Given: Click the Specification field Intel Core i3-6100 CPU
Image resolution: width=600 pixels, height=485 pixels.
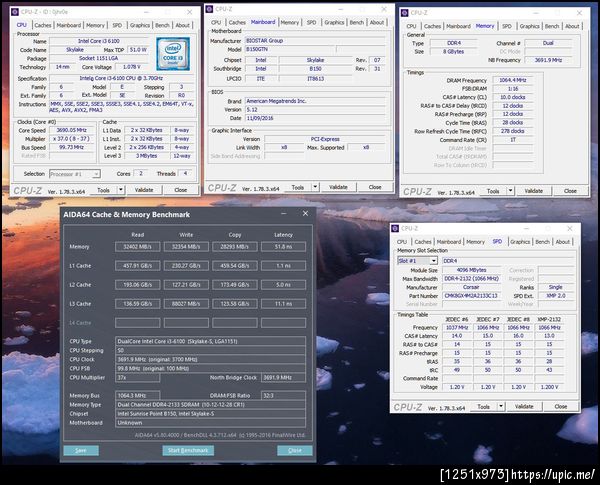Looking at the screenshot, I should click(121, 78).
